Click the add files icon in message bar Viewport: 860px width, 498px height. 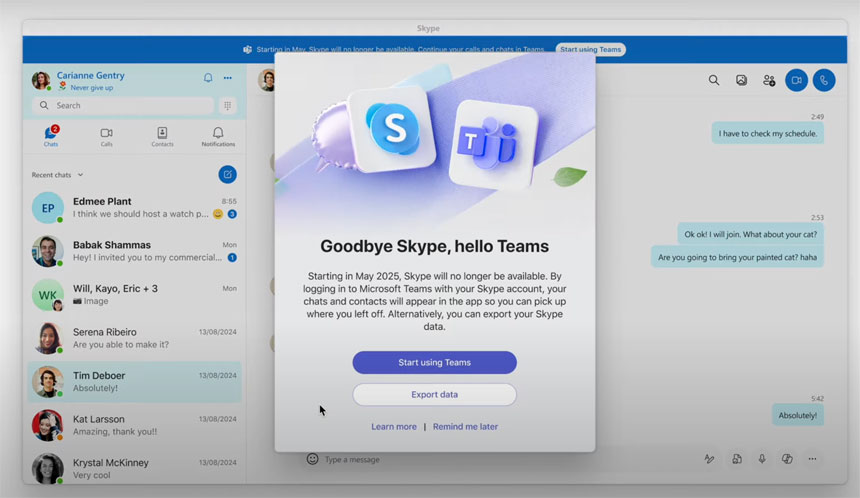pyautogui.click(x=737, y=459)
